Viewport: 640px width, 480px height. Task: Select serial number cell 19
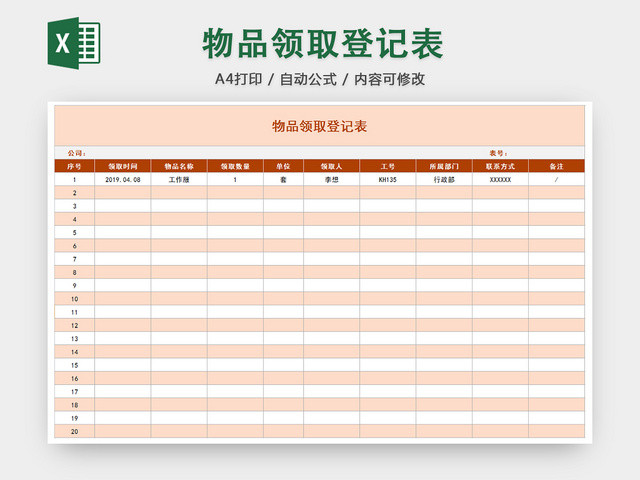click(74, 418)
